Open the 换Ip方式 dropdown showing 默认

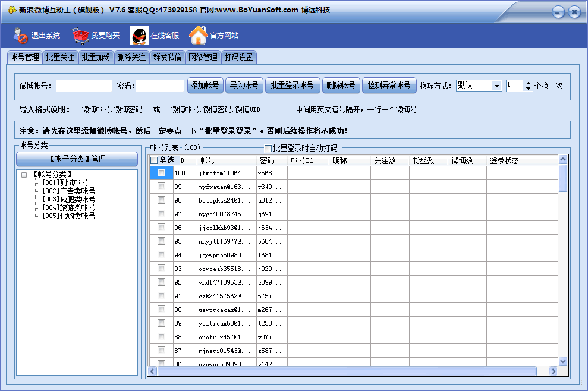click(496, 86)
